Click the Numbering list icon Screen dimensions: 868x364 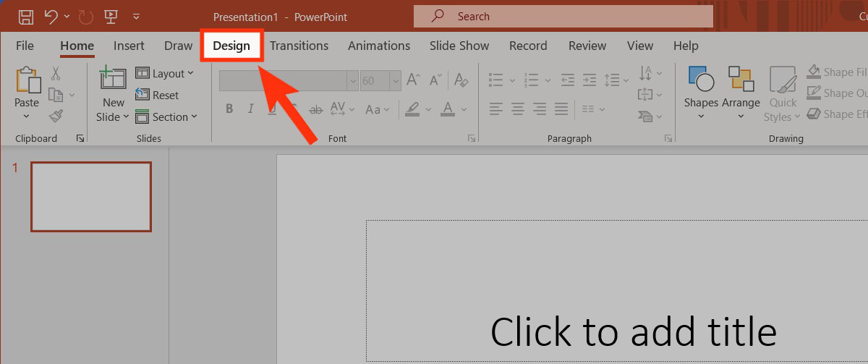tap(532, 80)
